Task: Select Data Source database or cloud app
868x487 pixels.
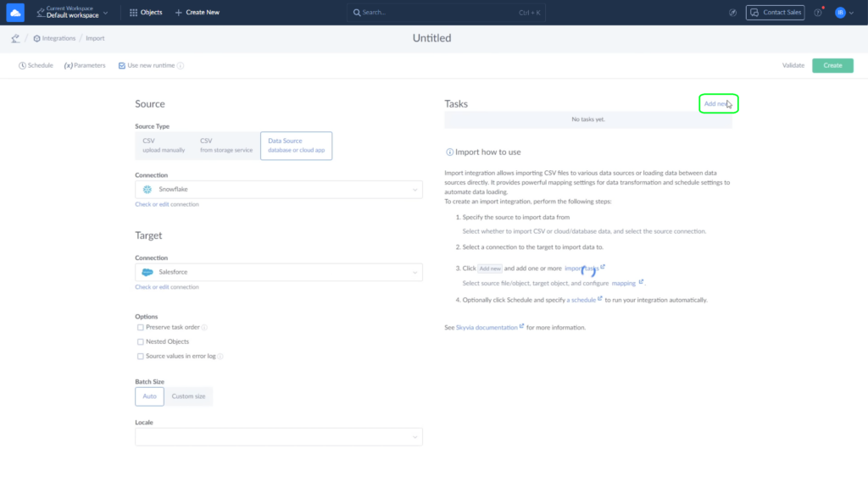Action: point(296,146)
